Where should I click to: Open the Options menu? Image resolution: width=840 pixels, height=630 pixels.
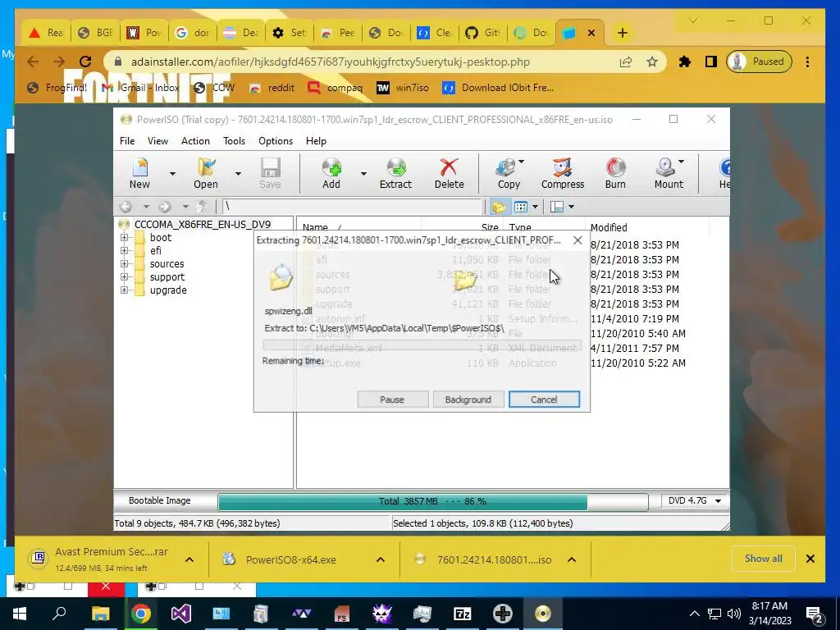[x=276, y=141]
